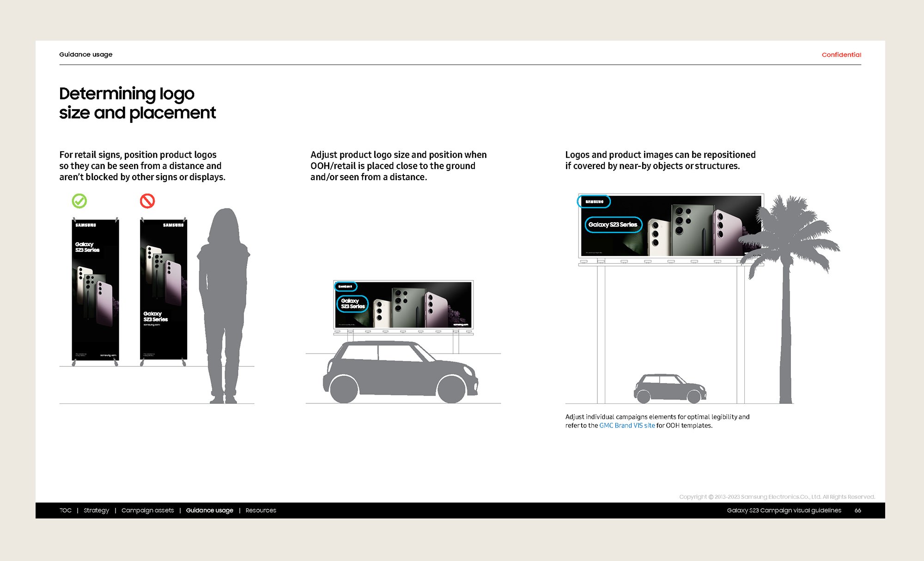Click circled Samsung logo on low billboard
This screenshot has width=924, height=561.
click(x=345, y=287)
